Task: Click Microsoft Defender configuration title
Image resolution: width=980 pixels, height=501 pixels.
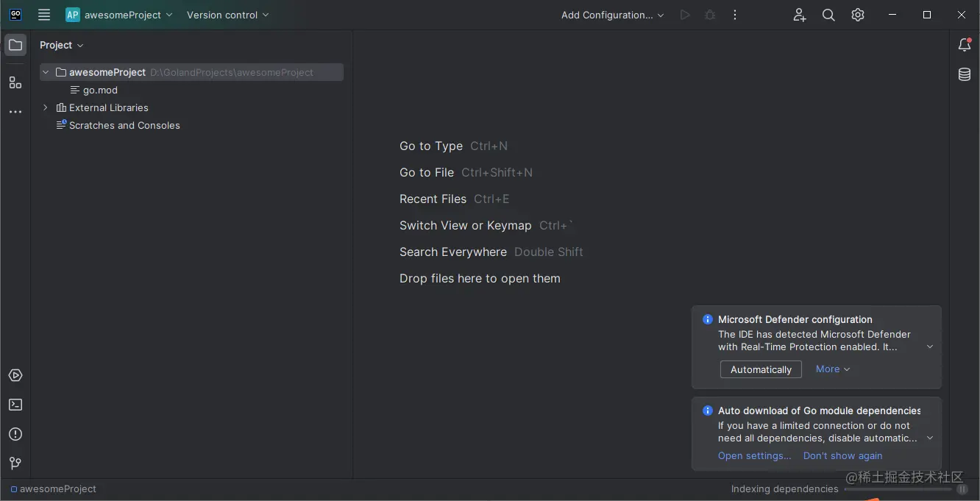Action: [795, 319]
